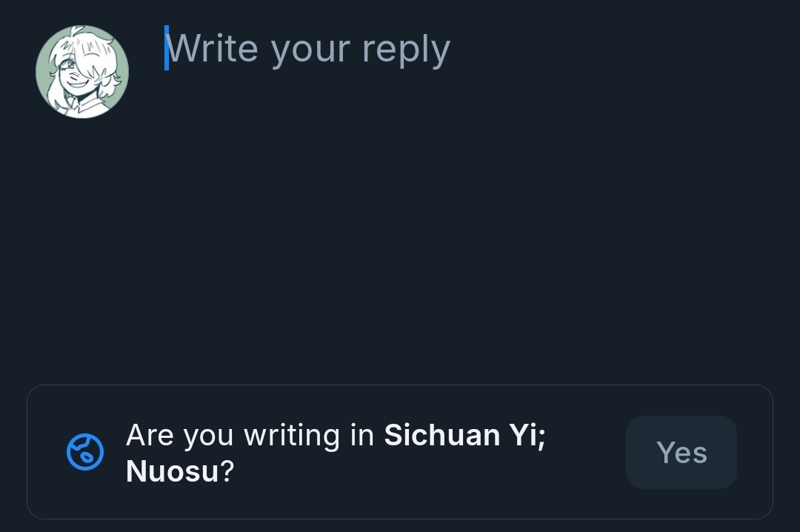Image resolution: width=800 pixels, height=532 pixels.
Task: Place cursor at the reply placeholder text
Action: coord(307,49)
